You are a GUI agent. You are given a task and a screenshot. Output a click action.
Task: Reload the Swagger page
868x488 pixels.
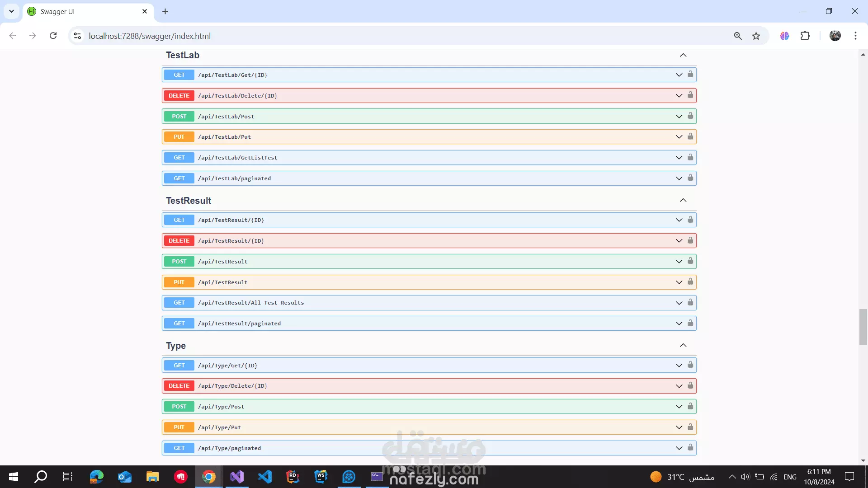click(x=53, y=36)
